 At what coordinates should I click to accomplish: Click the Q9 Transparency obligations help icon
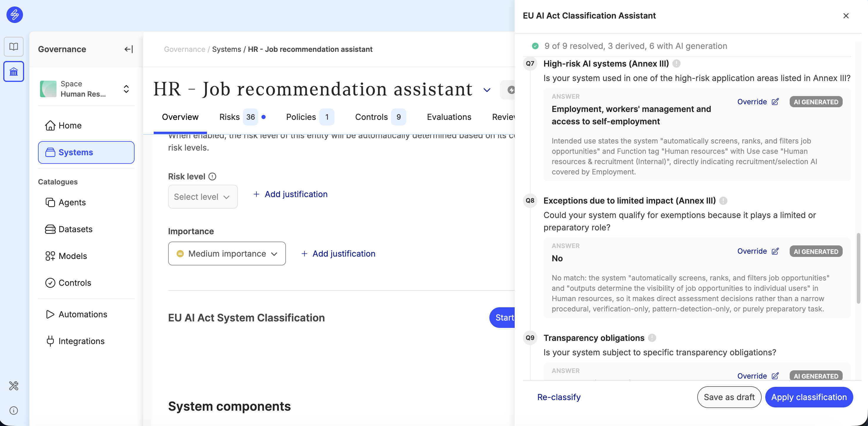point(652,338)
